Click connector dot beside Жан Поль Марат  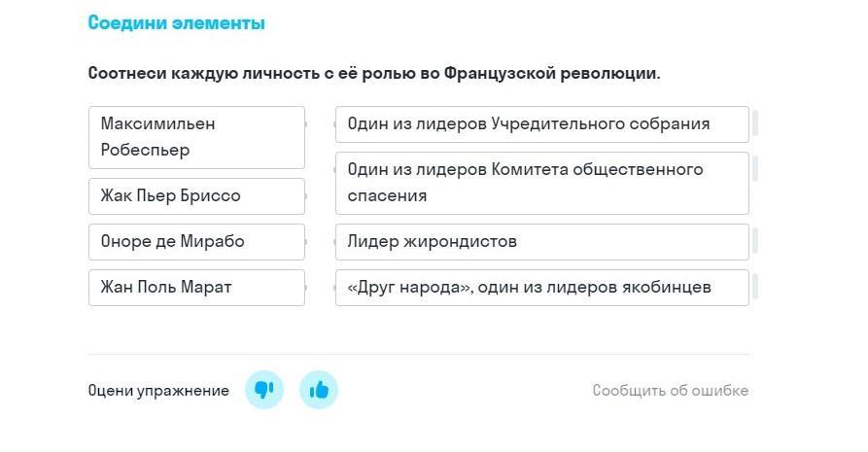306,288
